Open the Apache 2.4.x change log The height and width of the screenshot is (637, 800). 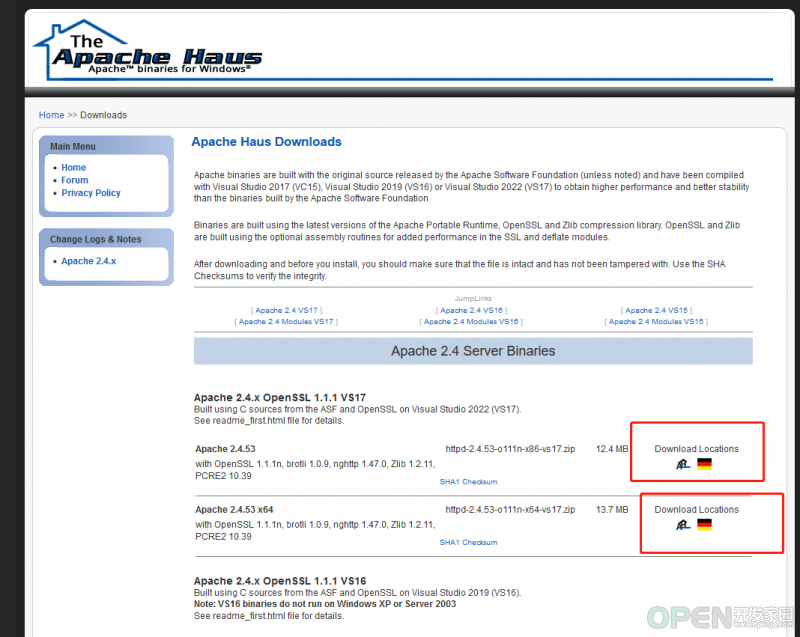pos(89,261)
